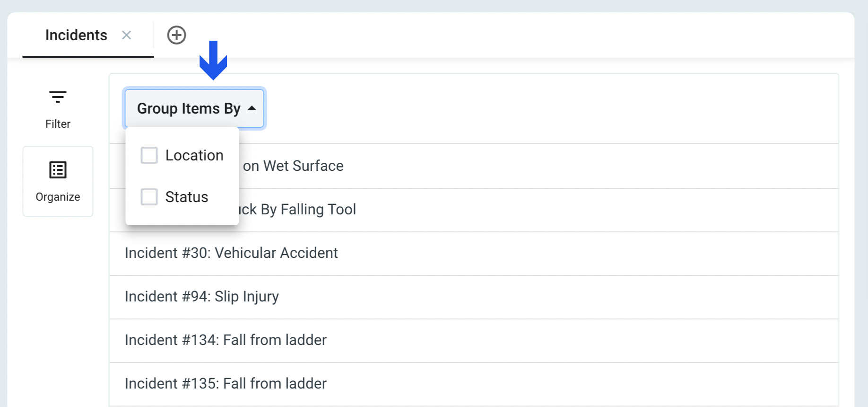Choose the Status menu option label

[187, 197]
